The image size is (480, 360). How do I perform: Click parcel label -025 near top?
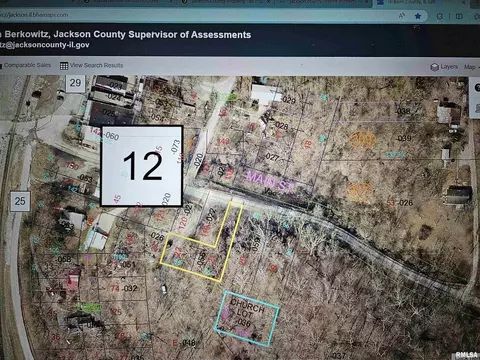109,113
